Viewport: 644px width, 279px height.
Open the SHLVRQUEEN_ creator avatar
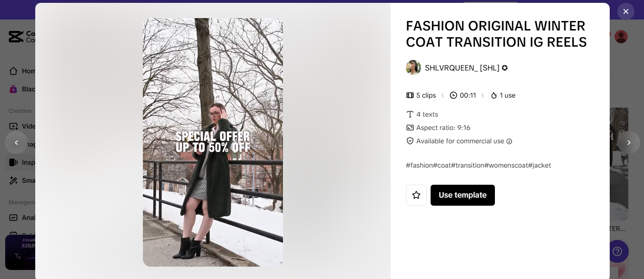(x=413, y=68)
